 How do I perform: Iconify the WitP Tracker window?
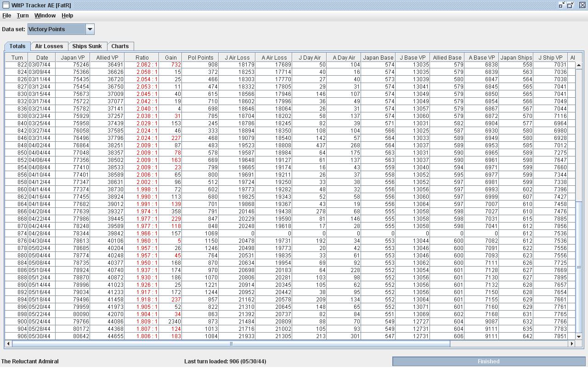click(x=562, y=5)
